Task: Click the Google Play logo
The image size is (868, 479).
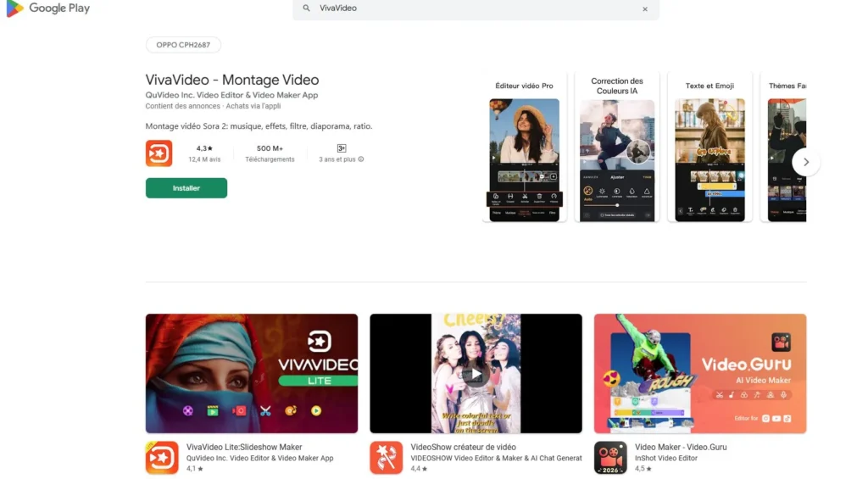Action: [48, 8]
